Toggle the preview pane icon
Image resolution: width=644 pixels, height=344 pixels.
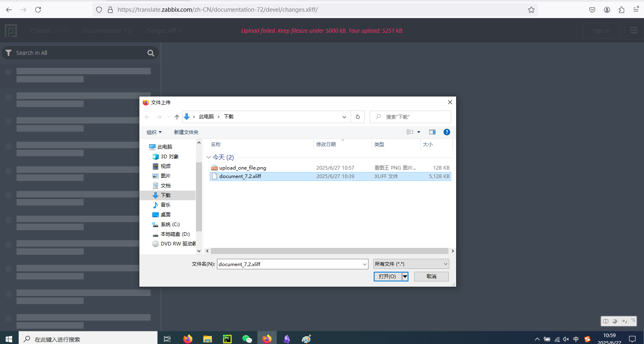point(432,132)
